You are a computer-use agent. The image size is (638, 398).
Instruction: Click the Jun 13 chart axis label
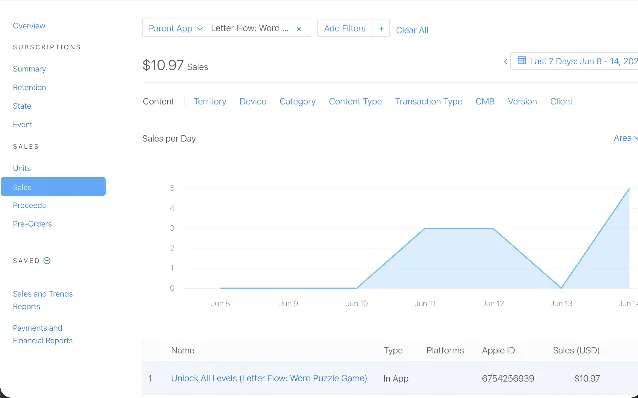[562, 304]
